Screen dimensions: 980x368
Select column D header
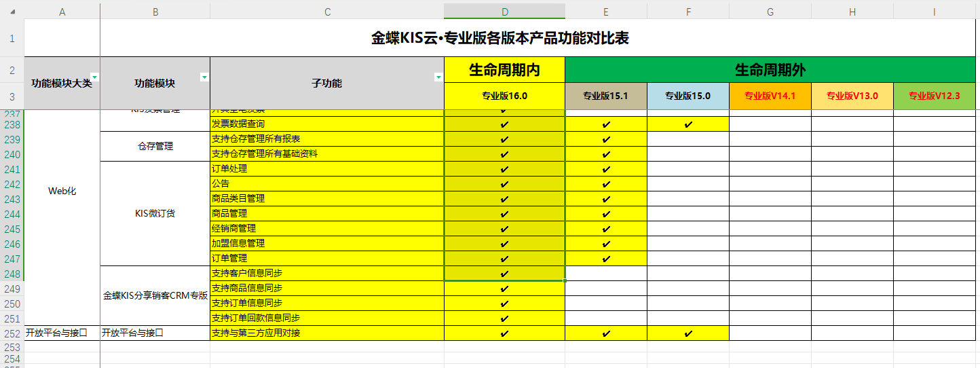click(505, 12)
